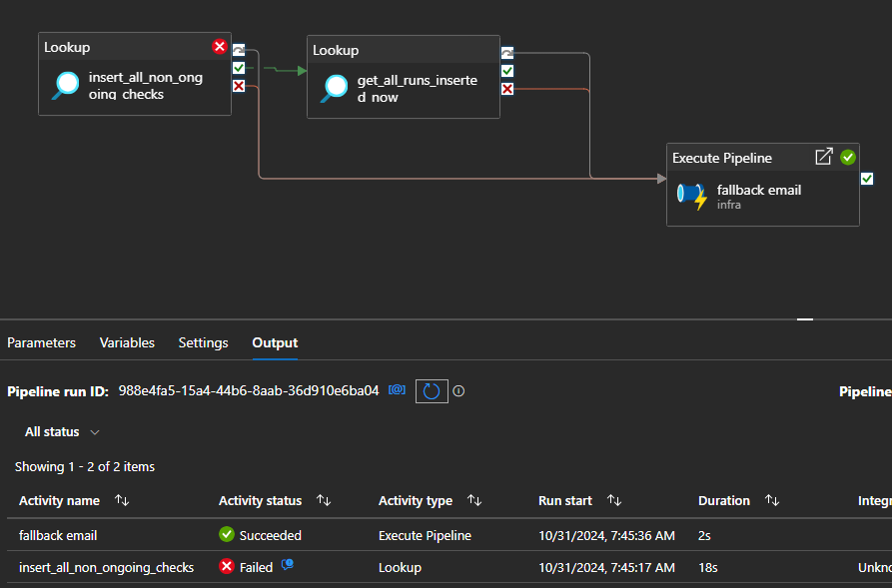Refresh the pipeline output with the refresh icon
Viewport: 892px width, 588px height.
pos(432,390)
